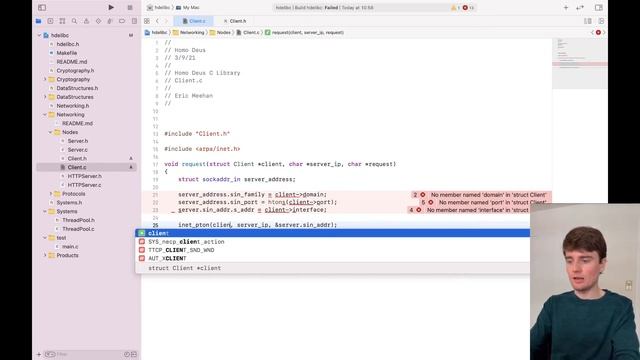Select the My Mac run destination
Image resolution: width=640 pixels, height=360 pixels.
coord(188,7)
